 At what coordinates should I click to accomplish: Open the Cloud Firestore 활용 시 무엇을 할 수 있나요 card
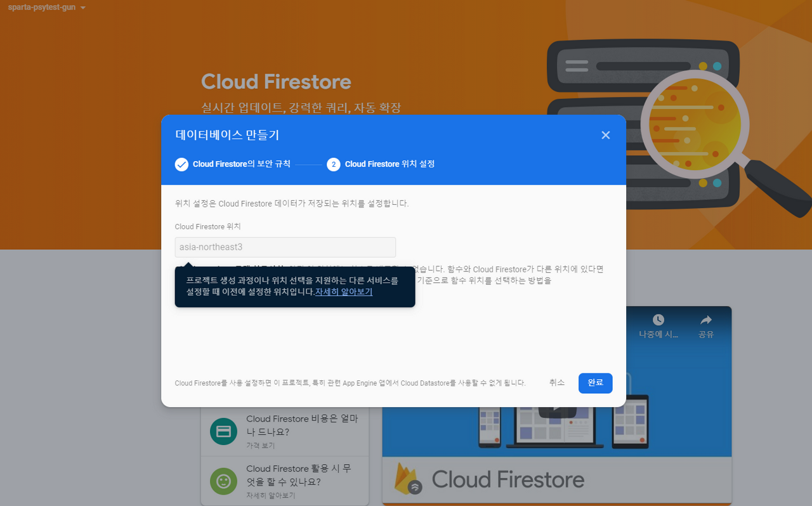click(285, 481)
